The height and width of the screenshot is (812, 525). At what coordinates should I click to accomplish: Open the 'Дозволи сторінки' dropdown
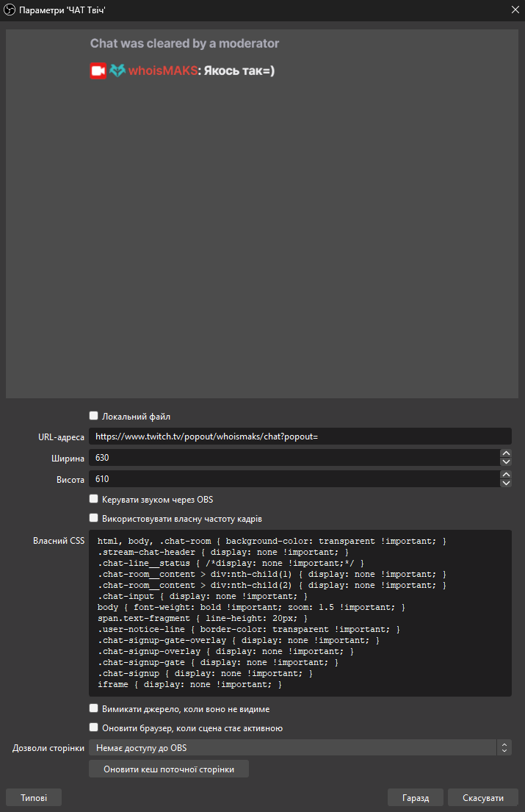tap(300, 748)
